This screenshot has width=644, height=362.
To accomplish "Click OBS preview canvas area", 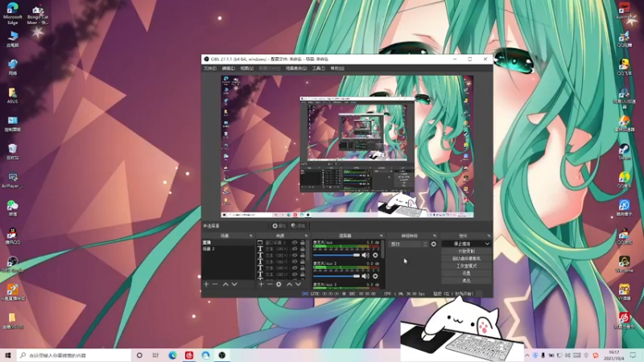I will [x=347, y=146].
